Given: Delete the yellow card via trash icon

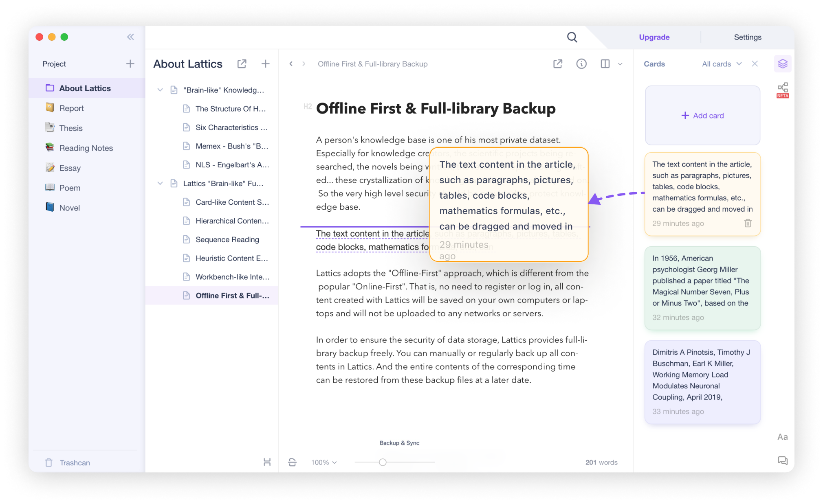Looking at the screenshot, I should click(x=748, y=223).
